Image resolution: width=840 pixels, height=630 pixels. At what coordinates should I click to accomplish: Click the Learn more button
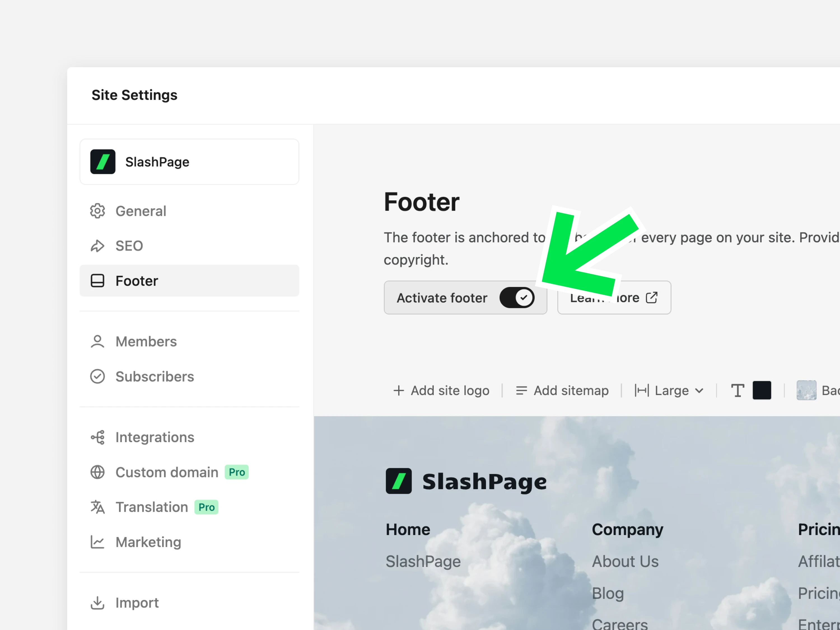tap(614, 298)
